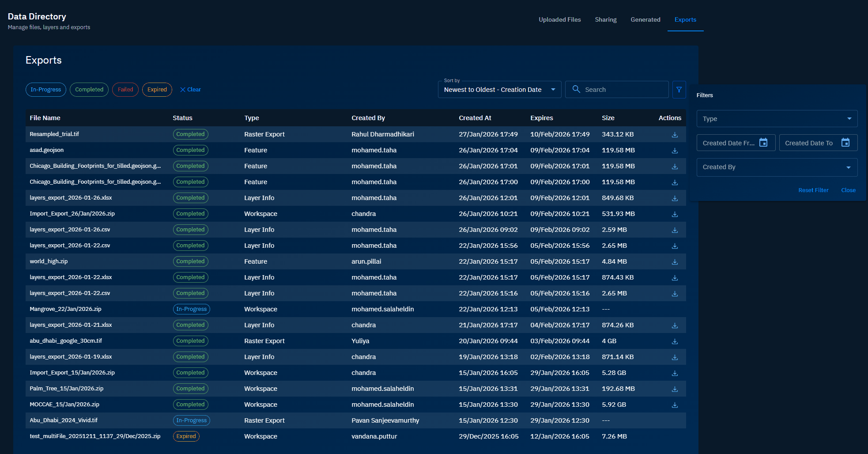Download the Resampled_trial.tif export

click(674, 135)
